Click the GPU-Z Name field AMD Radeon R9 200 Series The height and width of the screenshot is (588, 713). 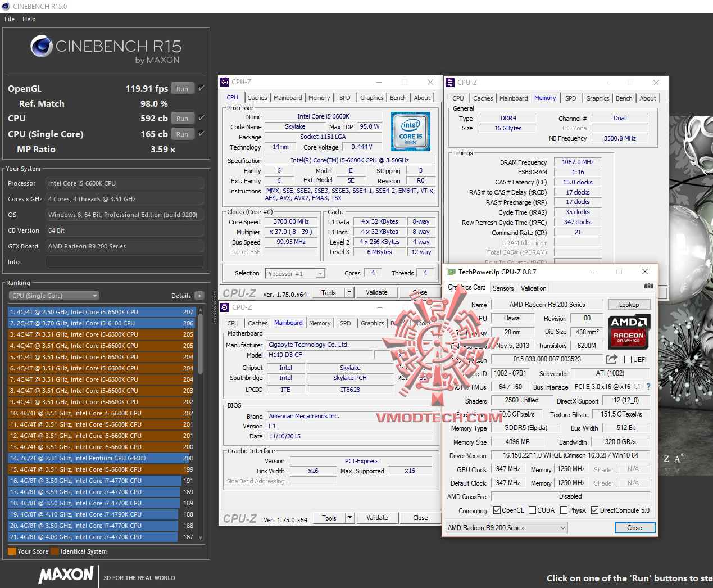pyautogui.click(x=547, y=305)
